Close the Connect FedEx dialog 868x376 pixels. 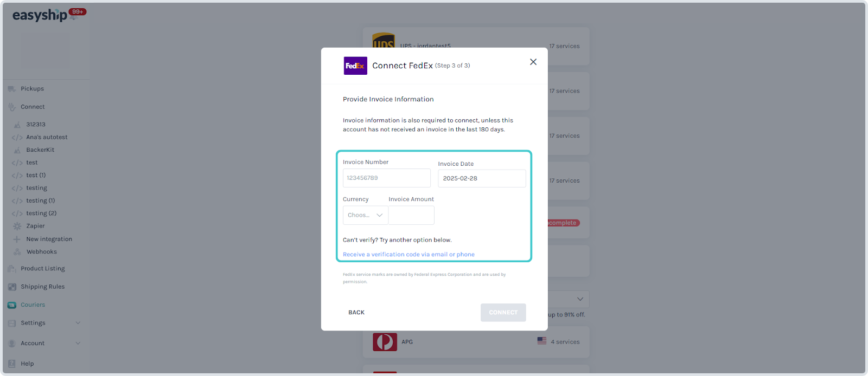[x=533, y=62]
